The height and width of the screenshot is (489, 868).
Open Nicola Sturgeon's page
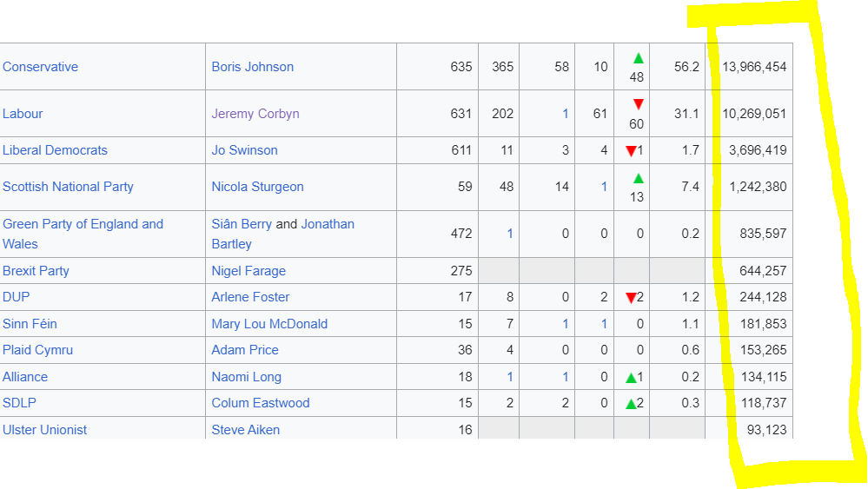[257, 187]
